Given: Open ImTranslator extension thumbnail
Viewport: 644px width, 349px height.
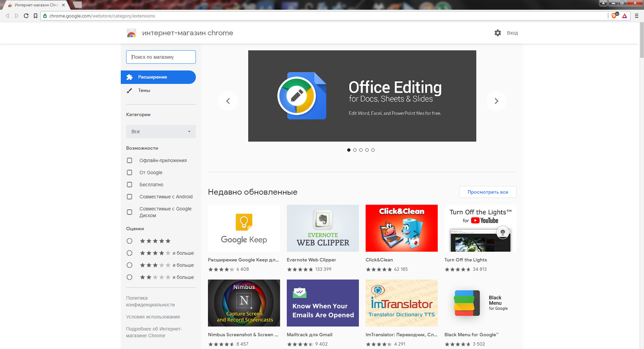Looking at the screenshot, I should [x=401, y=303].
